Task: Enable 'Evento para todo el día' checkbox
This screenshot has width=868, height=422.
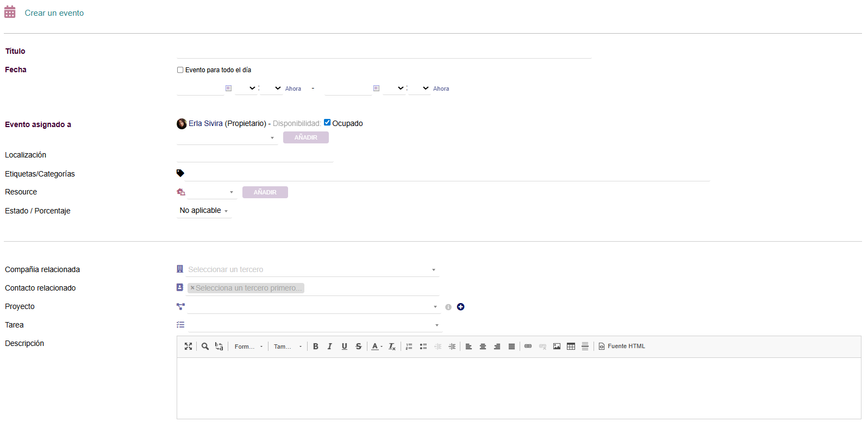Action: pos(180,70)
